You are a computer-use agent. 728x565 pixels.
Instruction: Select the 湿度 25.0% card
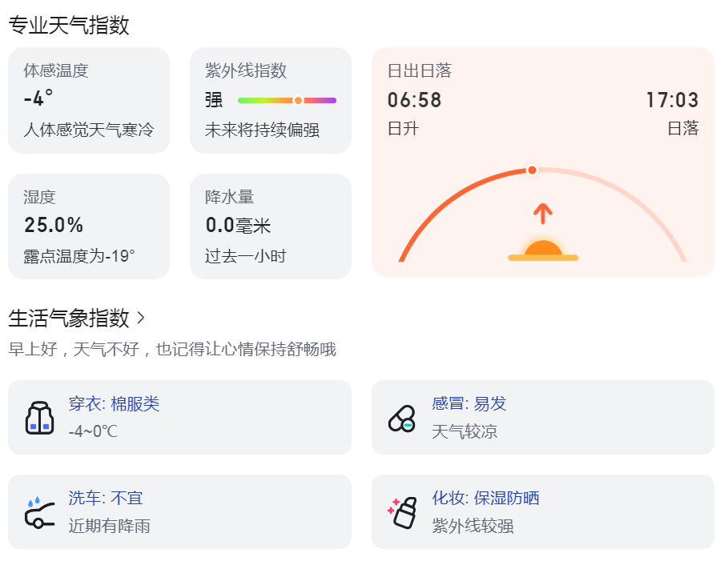pyautogui.click(x=89, y=226)
